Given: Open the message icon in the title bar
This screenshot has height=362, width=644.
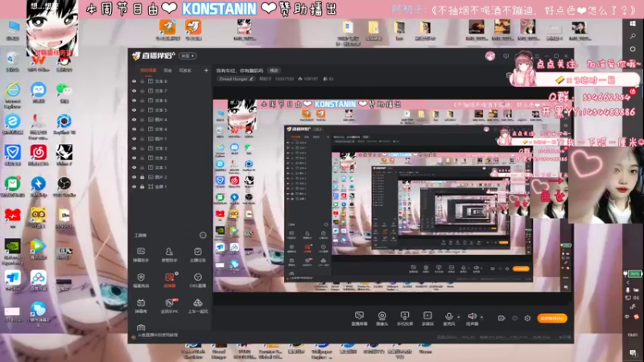Looking at the screenshot, I should pyautogui.click(x=506, y=56).
